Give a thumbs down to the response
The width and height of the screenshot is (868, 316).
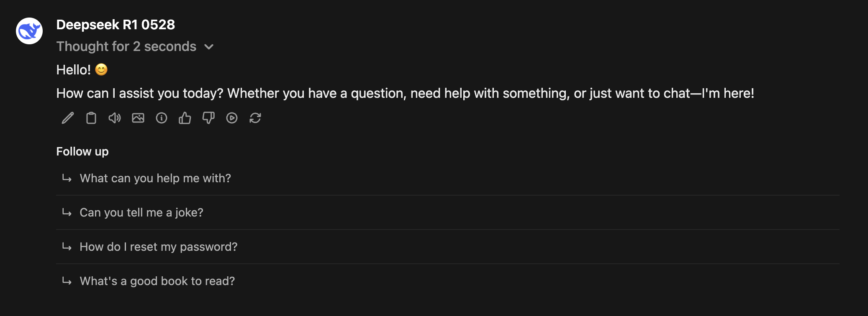[x=208, y=118]
